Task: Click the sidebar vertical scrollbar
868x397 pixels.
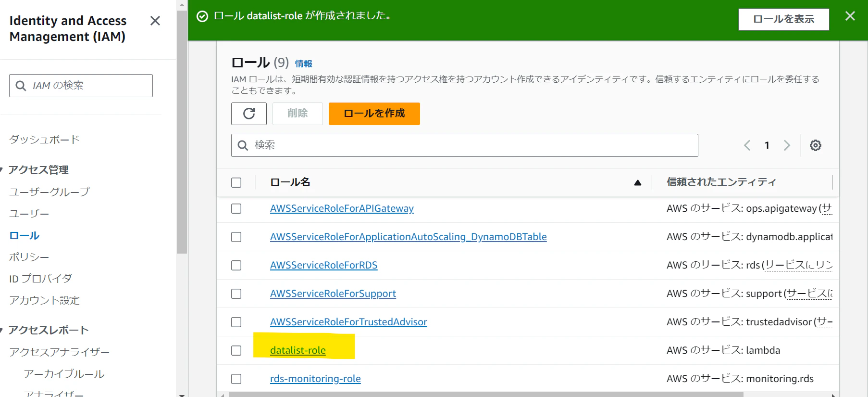Action: click(x=182, y=132)
